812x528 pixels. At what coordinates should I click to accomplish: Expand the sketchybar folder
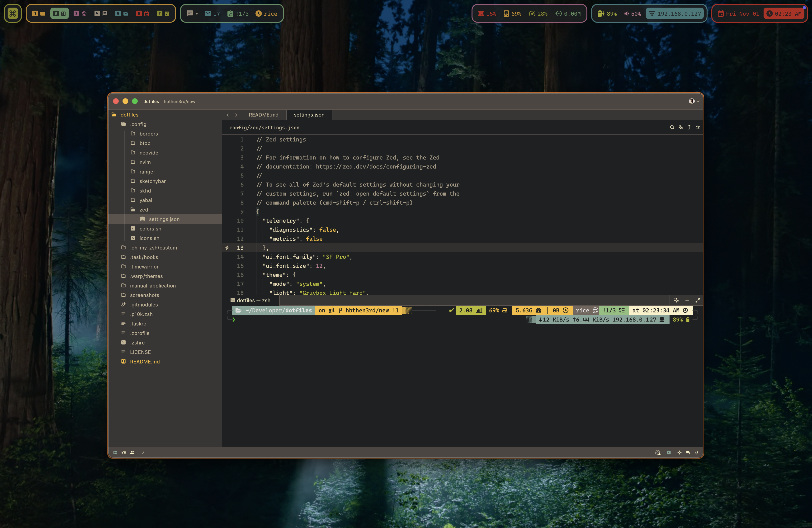coord(165,181)
